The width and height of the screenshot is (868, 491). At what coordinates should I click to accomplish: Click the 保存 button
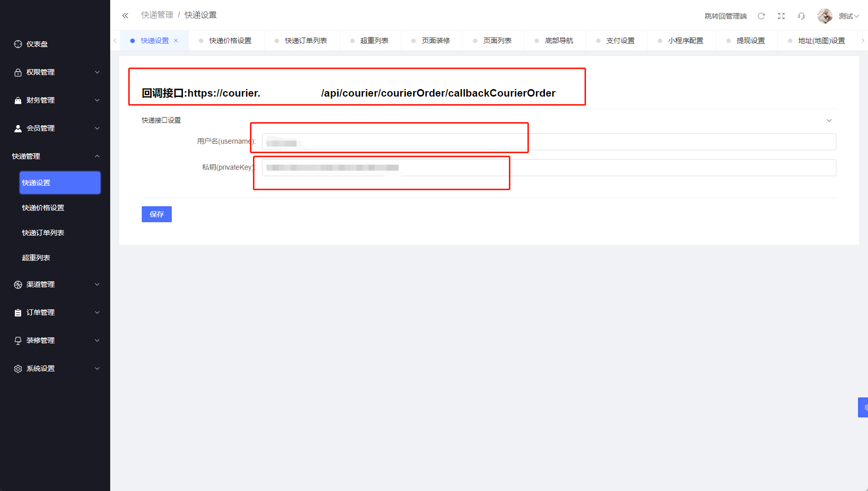click(x=156, y=214)
